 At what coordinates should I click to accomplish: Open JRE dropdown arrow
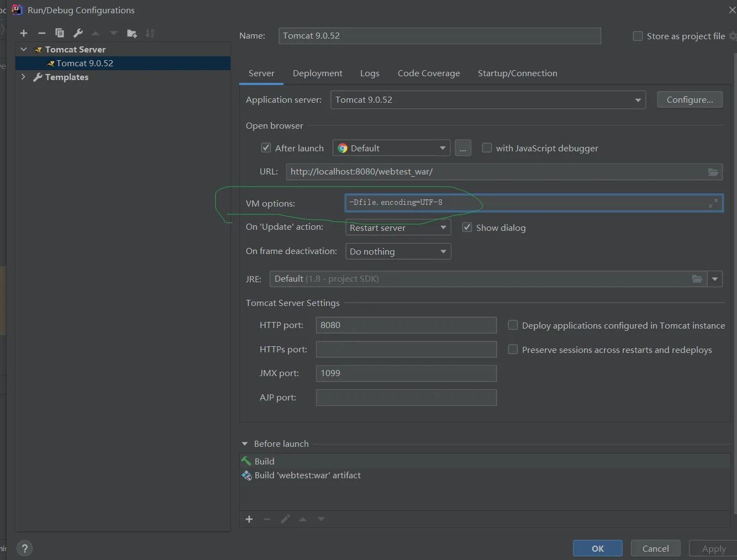tap(715, 279)
